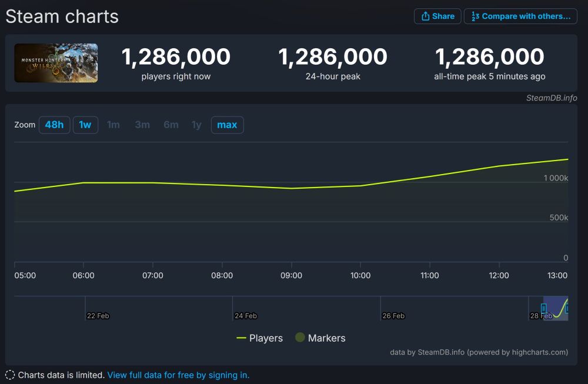The width and height of the screenshot is (588, 384).
Task: Click the 09:00 x-axis label
Action: click(x=292, y=275)
